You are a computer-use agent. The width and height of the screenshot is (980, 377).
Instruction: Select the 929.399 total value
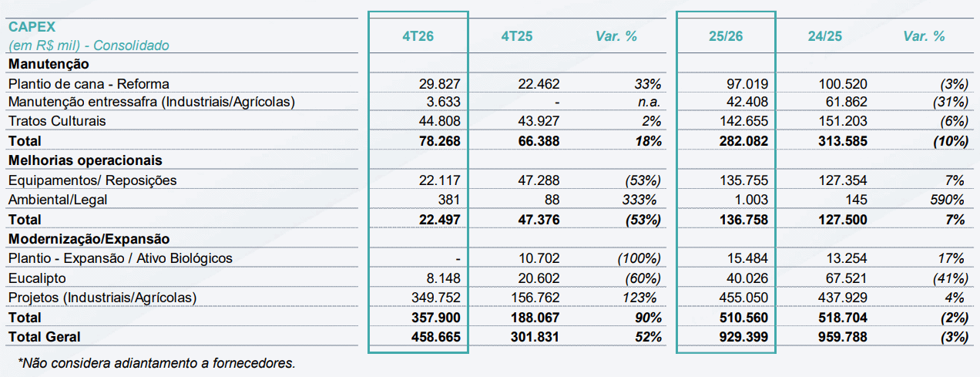(745, 337)
